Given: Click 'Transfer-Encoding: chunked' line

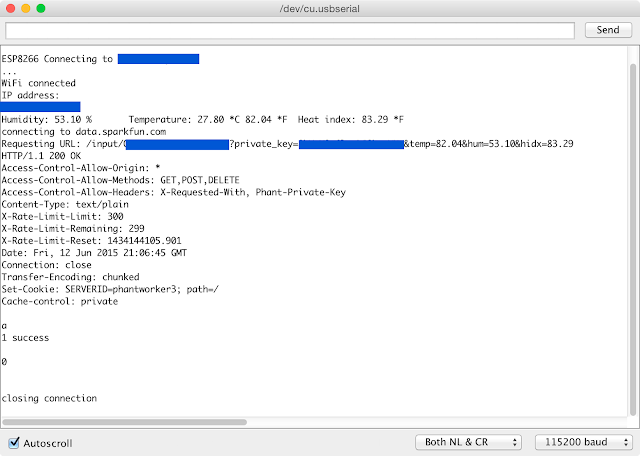Looking at the screenshot, I should [x=71, y=277].
